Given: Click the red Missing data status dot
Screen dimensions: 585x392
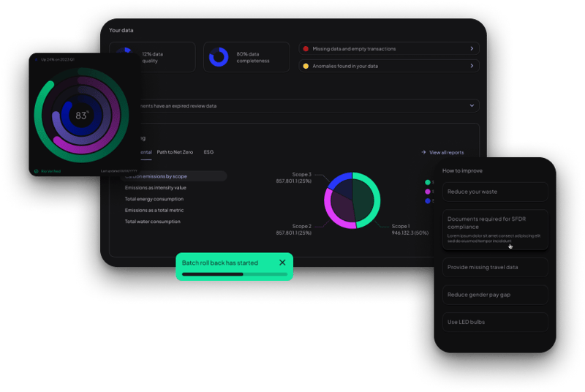Looking at the screenshot, I should tap(306, 48).
